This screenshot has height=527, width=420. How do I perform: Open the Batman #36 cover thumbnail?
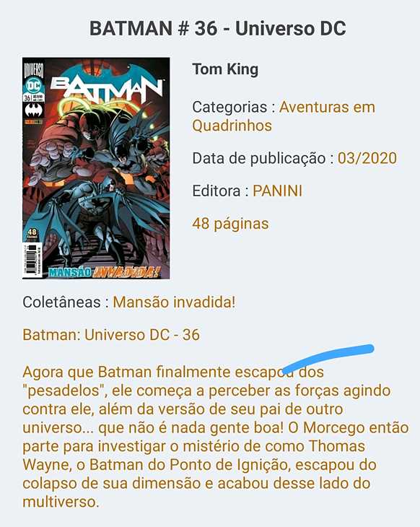[96, 168]
